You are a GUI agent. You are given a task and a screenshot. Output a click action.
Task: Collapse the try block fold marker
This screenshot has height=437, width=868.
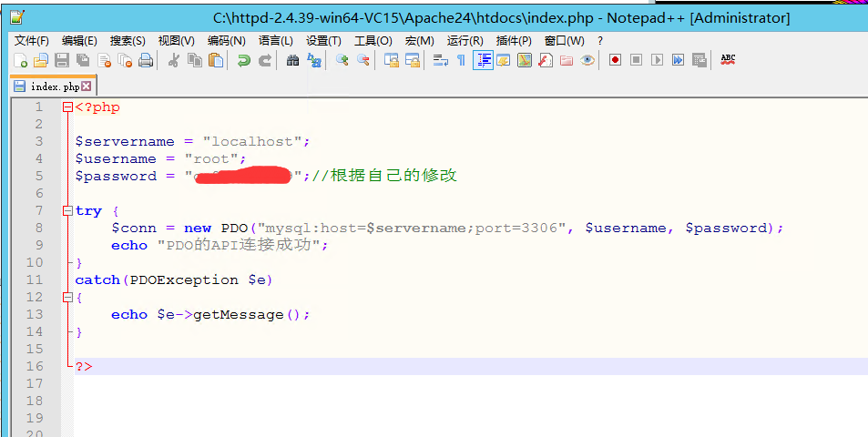[67, 211]
